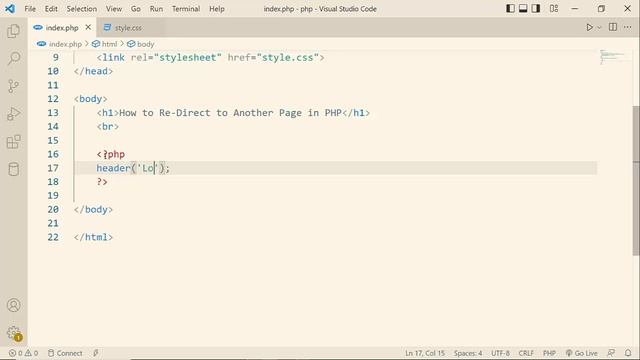Run the PHP file with play button

pyautogui.click(x=589, y=27)
